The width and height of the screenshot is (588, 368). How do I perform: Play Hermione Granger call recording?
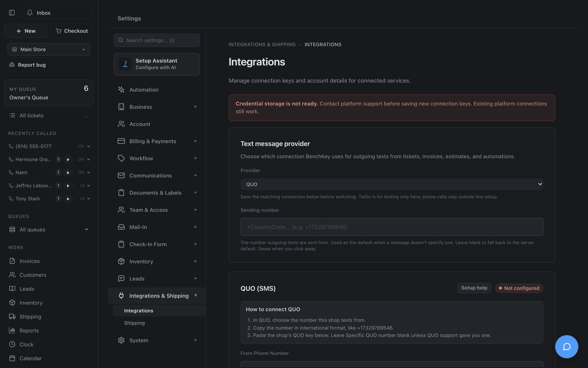tap(68, 159)
